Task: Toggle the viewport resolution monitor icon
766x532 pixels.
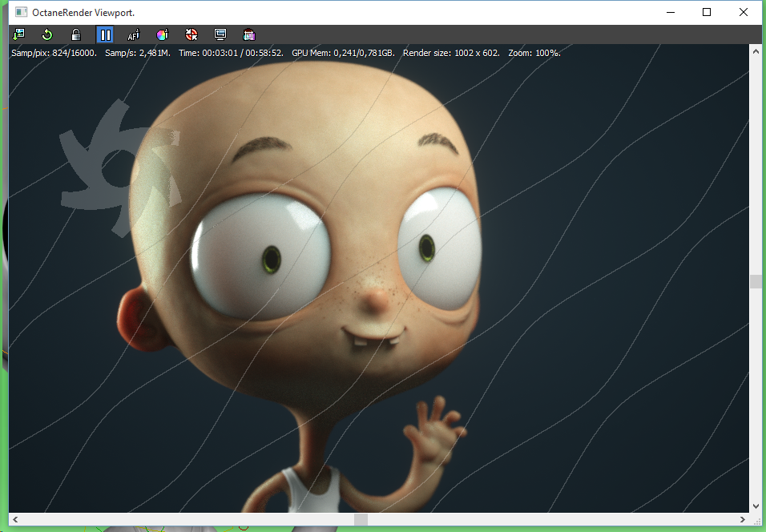Action: coord(220,34)
